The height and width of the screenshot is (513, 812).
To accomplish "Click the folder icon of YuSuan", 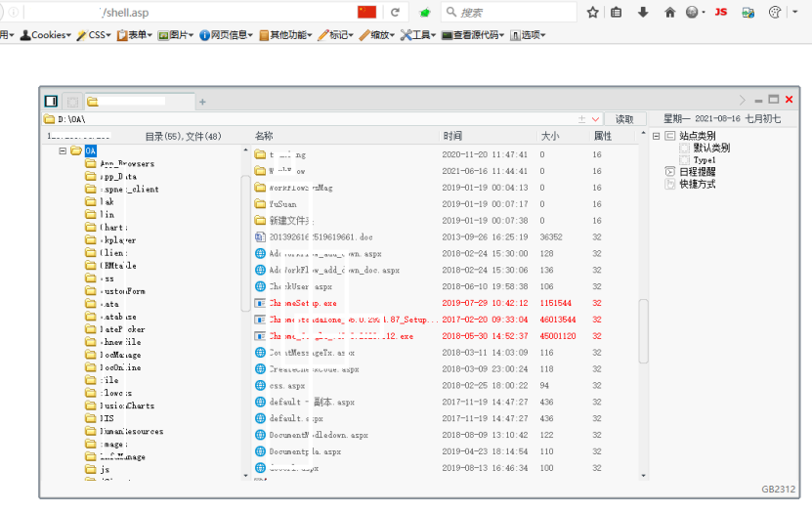I will 260,204.
